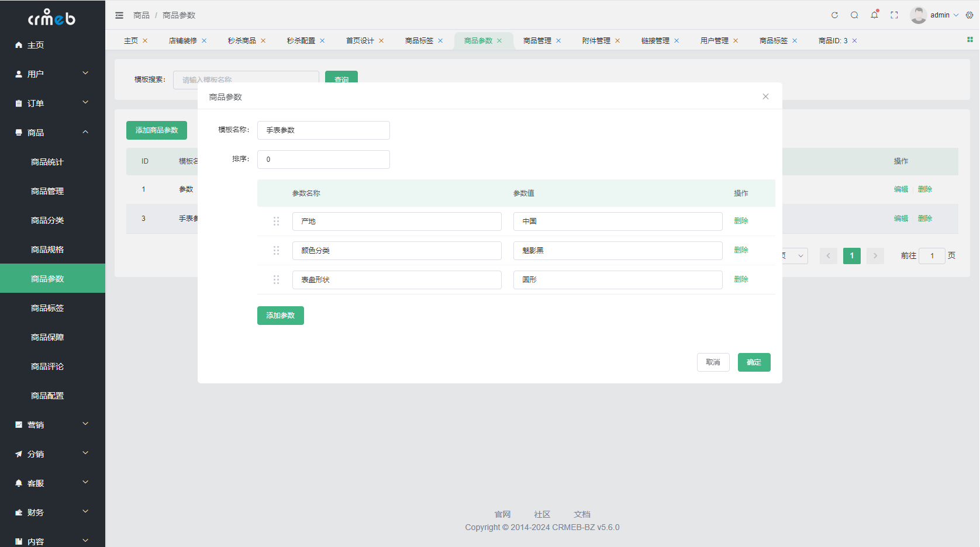
Task: Close the 链接管理 tab
Action: 677,41
